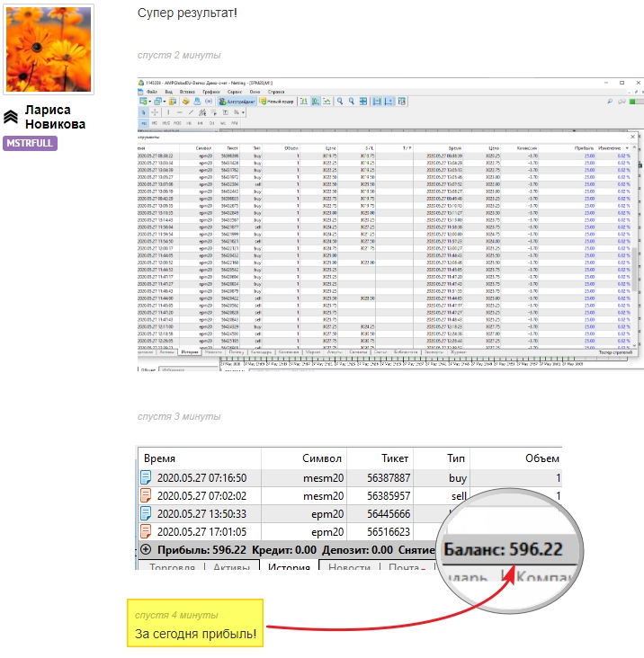Viewport: 644px width, 658px height.
Task: Open the Сервис menu
Action: (x=235, y=92)
